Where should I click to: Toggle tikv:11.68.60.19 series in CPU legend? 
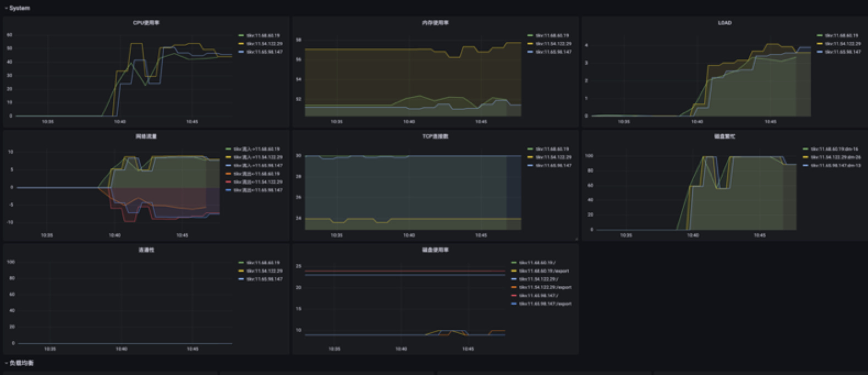coord(263,35)
